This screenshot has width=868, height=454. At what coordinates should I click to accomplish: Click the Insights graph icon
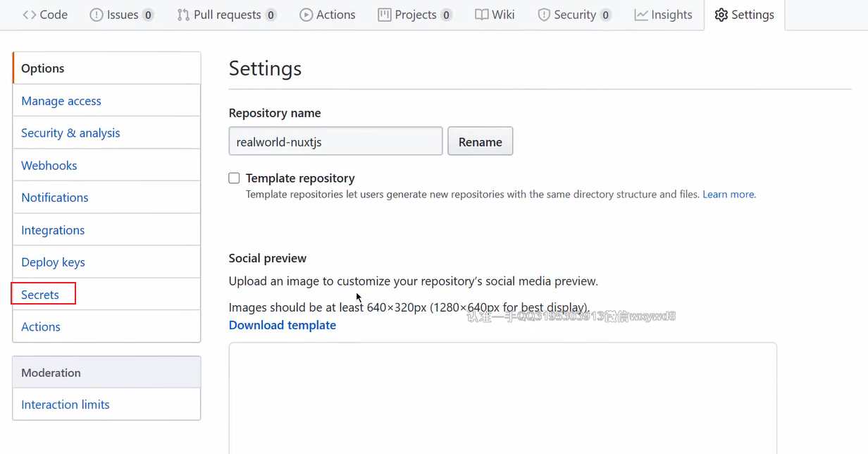[x=641, y=15]
